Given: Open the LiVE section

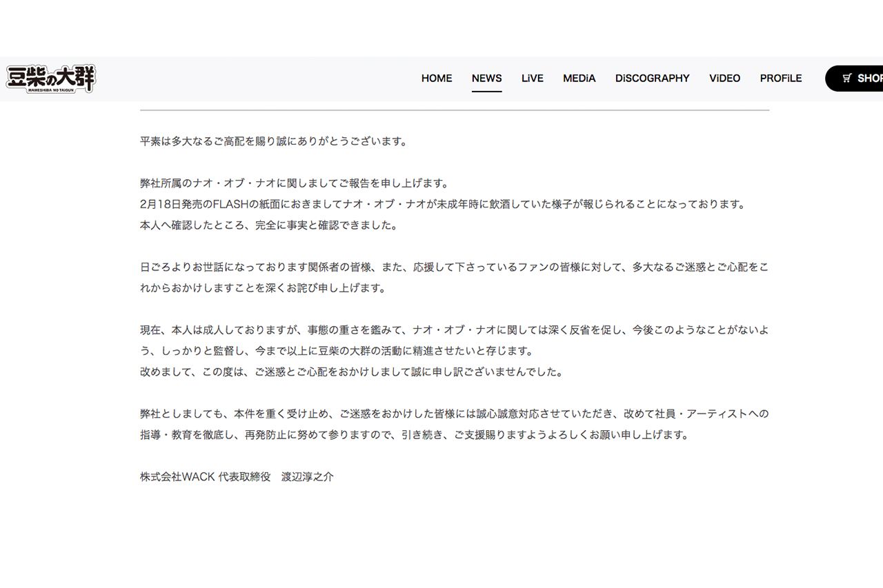Looking at the screenshot, I should point(532,79).
